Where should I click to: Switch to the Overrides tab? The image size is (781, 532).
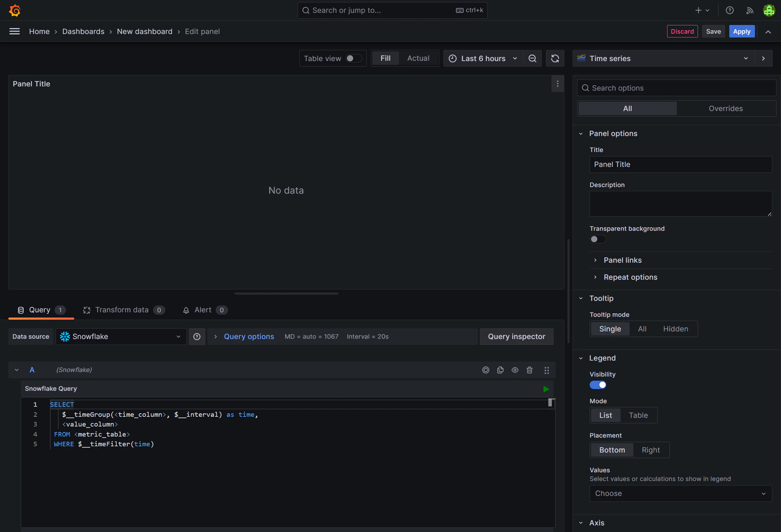click(725, 109)
